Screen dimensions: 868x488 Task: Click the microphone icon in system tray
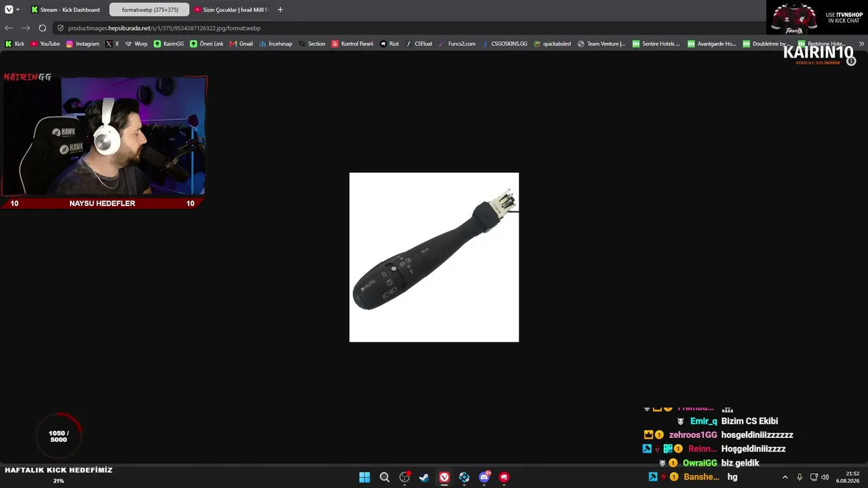point(800,477)
